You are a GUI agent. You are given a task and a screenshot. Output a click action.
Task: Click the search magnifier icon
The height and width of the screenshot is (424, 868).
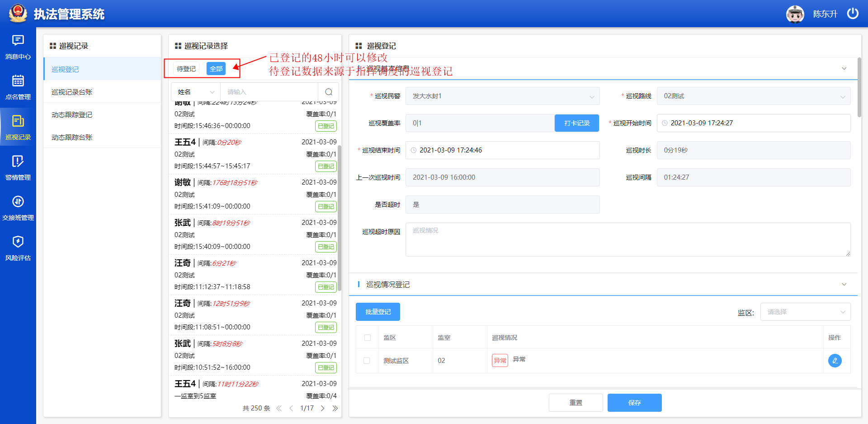329,92
